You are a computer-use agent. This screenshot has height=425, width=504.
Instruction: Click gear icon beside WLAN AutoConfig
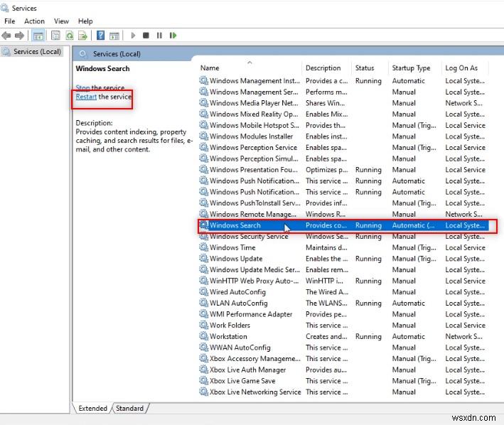click(204, 303)
